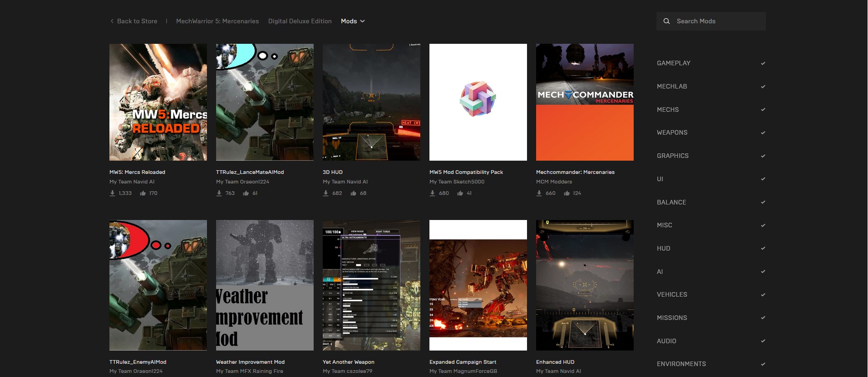Click download icon under 3D HUD
This screenshot has height=377, width=868.
[x=325, y=193]
